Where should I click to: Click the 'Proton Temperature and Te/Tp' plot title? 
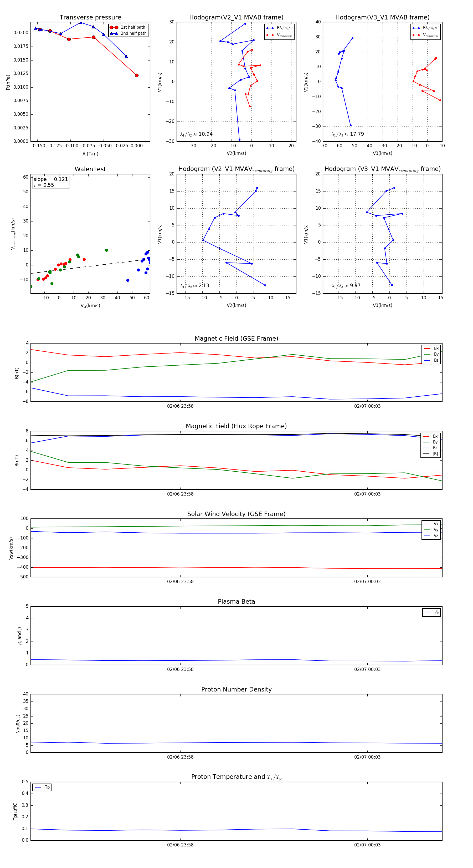tap(236, 777)
